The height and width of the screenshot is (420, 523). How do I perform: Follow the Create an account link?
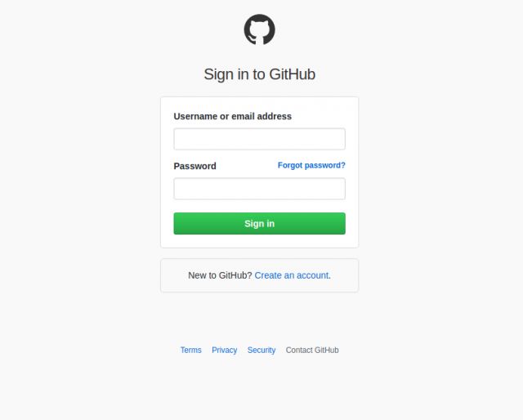(x=293, y=275)
